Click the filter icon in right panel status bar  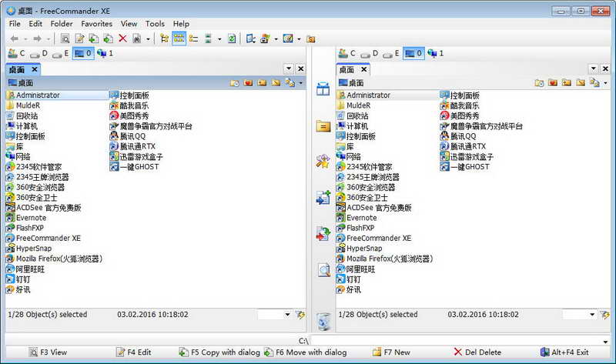tap(604, 315)
